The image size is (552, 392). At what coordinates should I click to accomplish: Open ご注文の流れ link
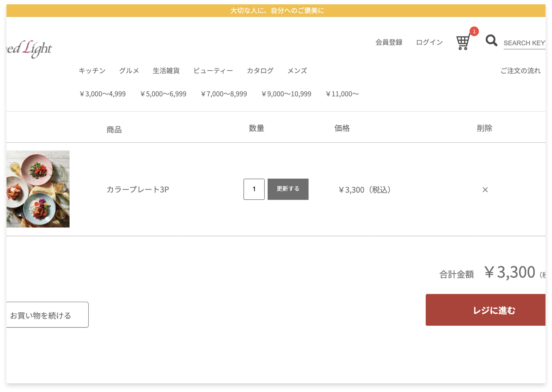[x=520, y=71]
